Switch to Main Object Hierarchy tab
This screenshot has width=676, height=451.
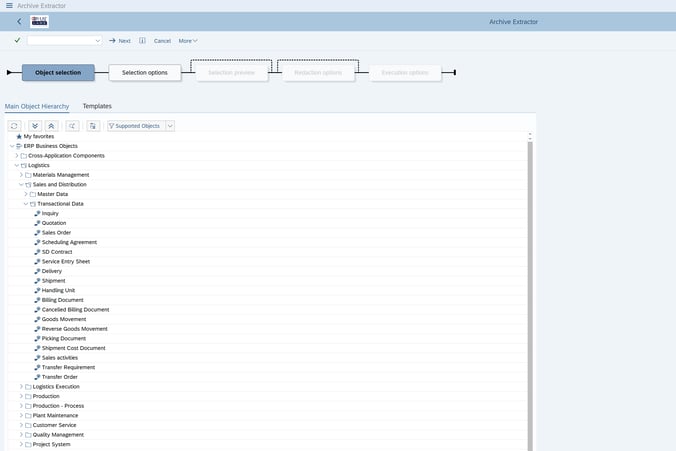[x=37, y=106]
